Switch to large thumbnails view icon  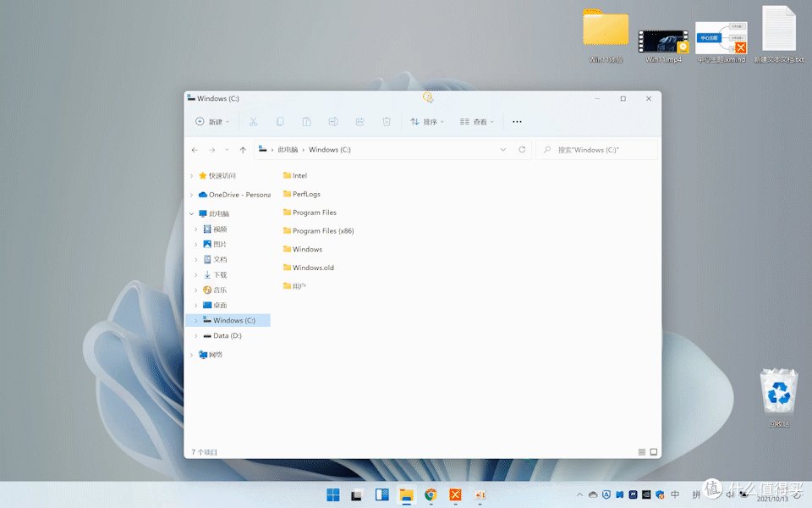(x=654, y=452)
